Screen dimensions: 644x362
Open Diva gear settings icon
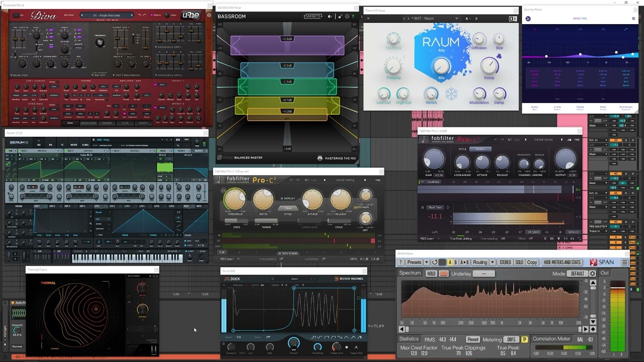coord(209,15)
